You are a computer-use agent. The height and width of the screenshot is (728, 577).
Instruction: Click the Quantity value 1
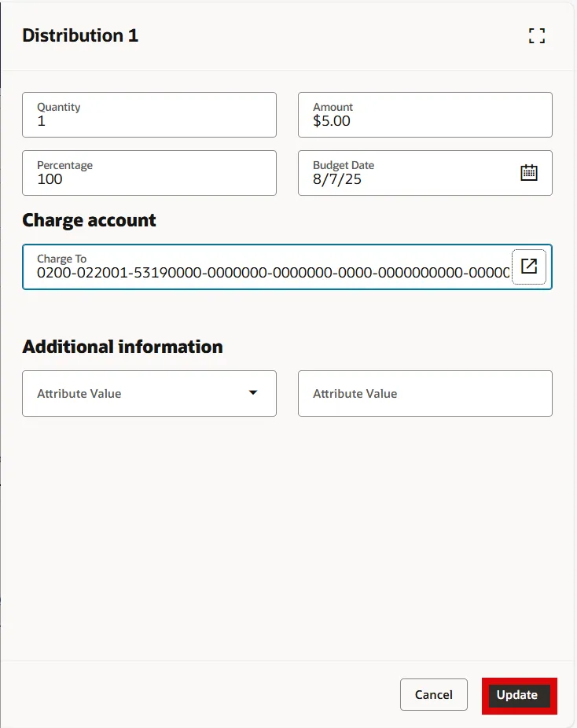coord(42,121)
